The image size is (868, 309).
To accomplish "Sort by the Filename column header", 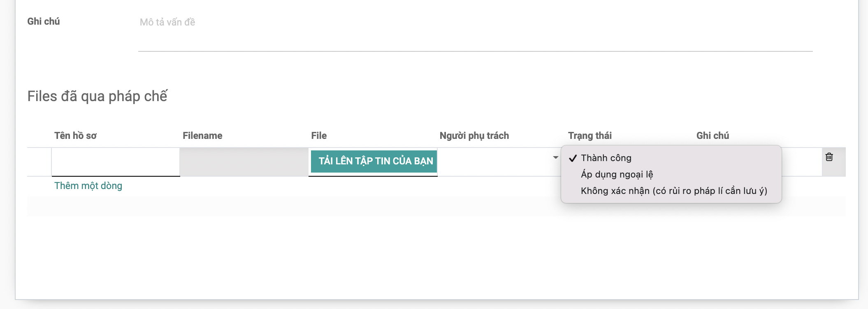I will [x=202, y=136].
